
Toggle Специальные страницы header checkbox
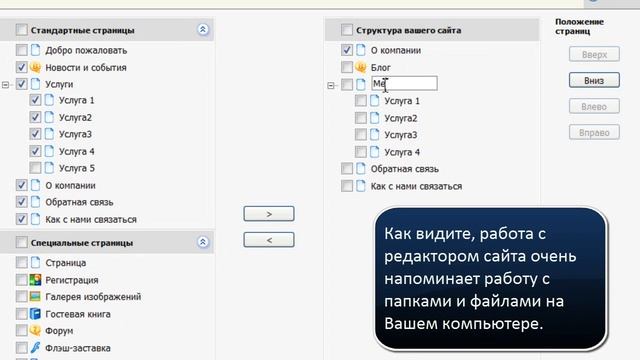pos(21,242)
